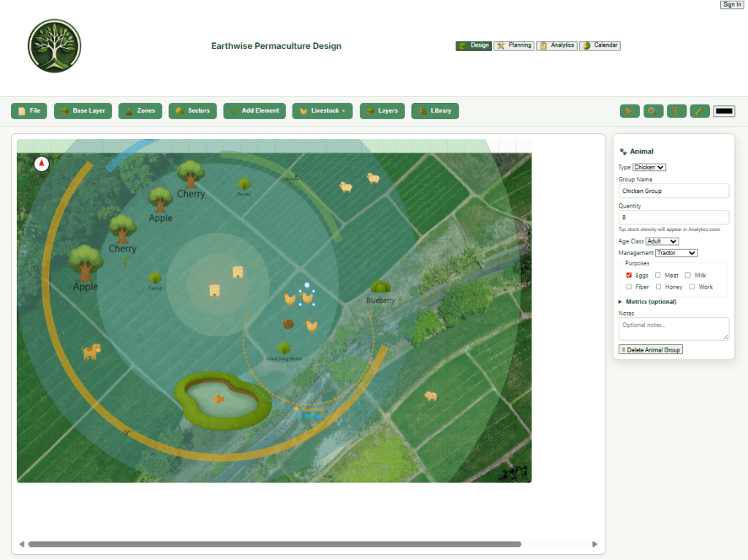Viewport: 748px width, 560px height.
Task: Uncheck the Eggs purpose checkbox
Action: tap(629, 276)
